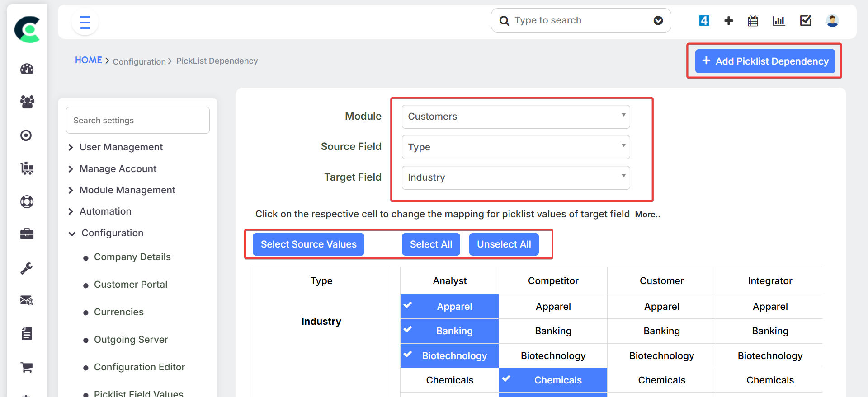This screenshot has height=397, width=868.
Task: Open the Source Field dropdown
Action: 515,147
